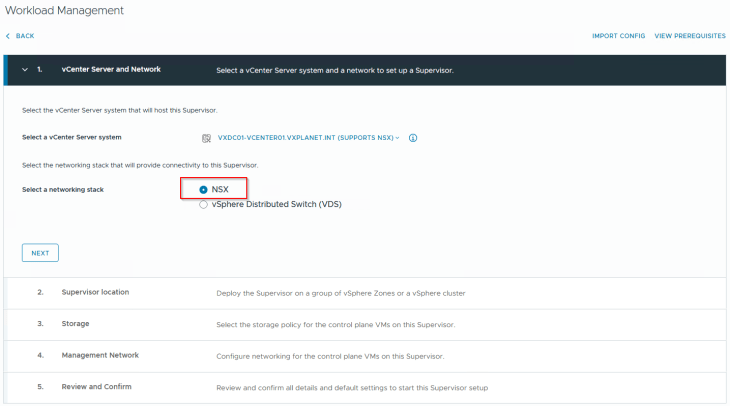The height and width of the screenshot is (406, 730).
Task: Open the VXDC01-VCENTER01 server dropdown
Action: (308, 138)
